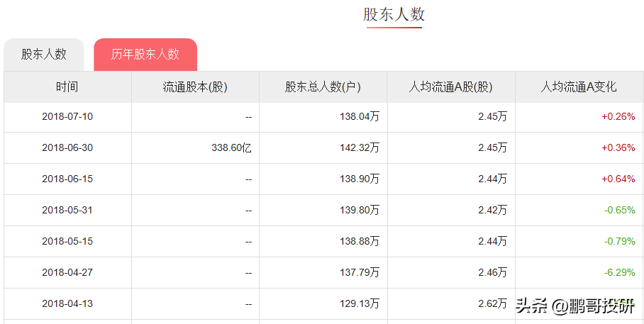Click the 时间 column header
Screen dimensions: 644x324
(x=67, y=87)
